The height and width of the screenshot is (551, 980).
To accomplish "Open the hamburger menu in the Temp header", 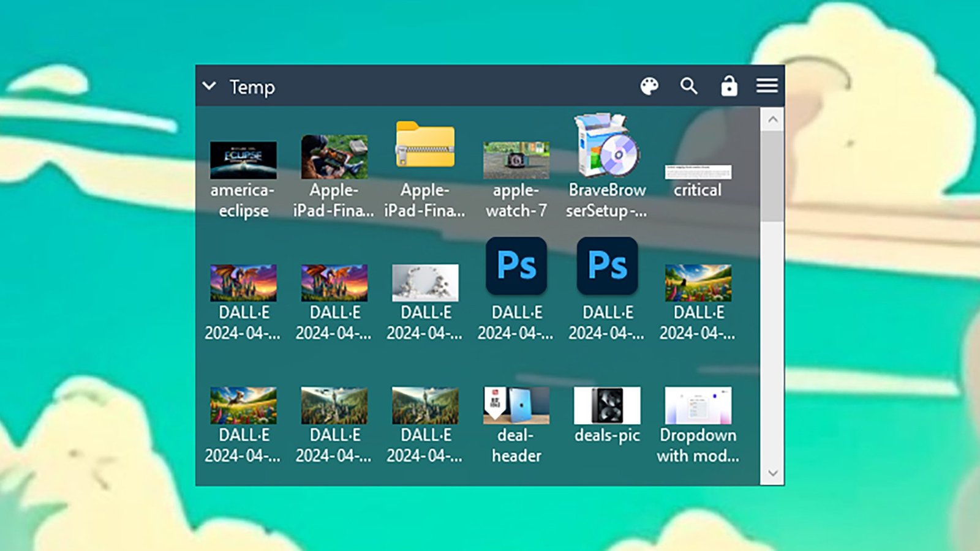I will [x=767, y=86].
